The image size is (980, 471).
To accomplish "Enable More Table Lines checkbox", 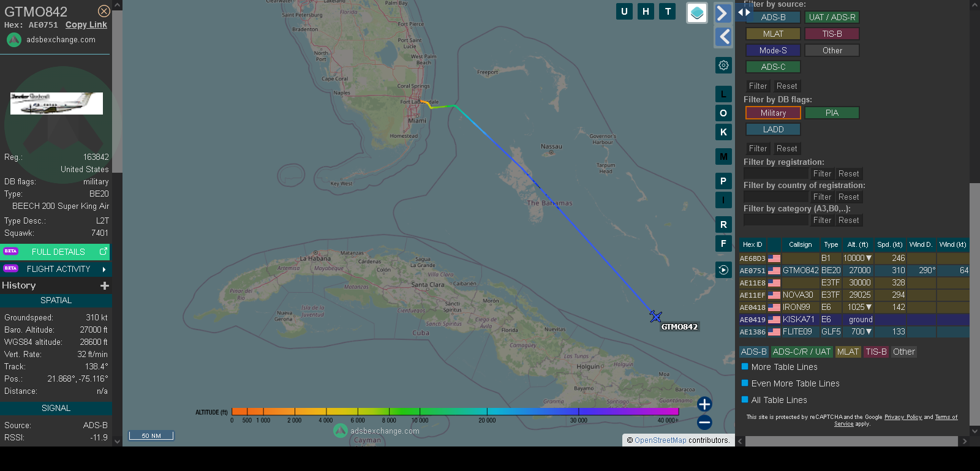I will (745, 366).
